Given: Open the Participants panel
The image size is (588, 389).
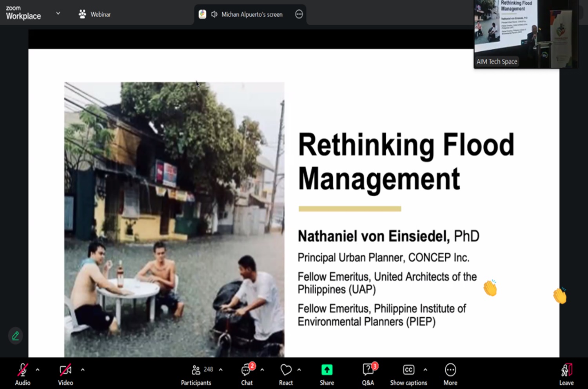Looking at the screenshot, I should pos(196,370).
